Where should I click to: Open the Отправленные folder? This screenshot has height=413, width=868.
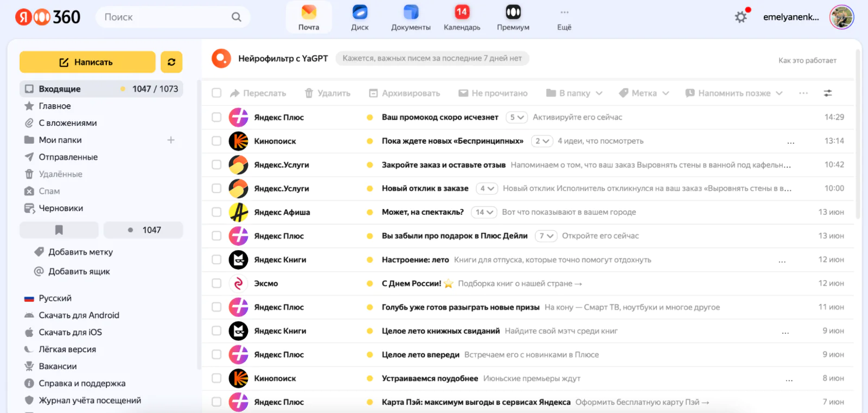(68, 157)
